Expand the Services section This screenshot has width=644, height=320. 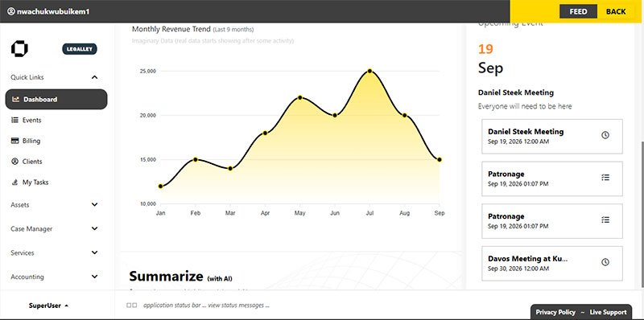click(x=94, y=252)
